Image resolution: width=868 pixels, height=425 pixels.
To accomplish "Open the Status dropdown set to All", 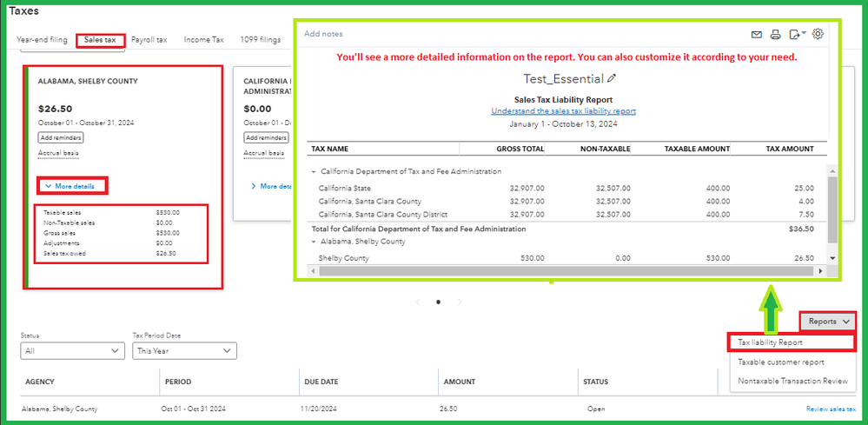I will tap(72, 351).
